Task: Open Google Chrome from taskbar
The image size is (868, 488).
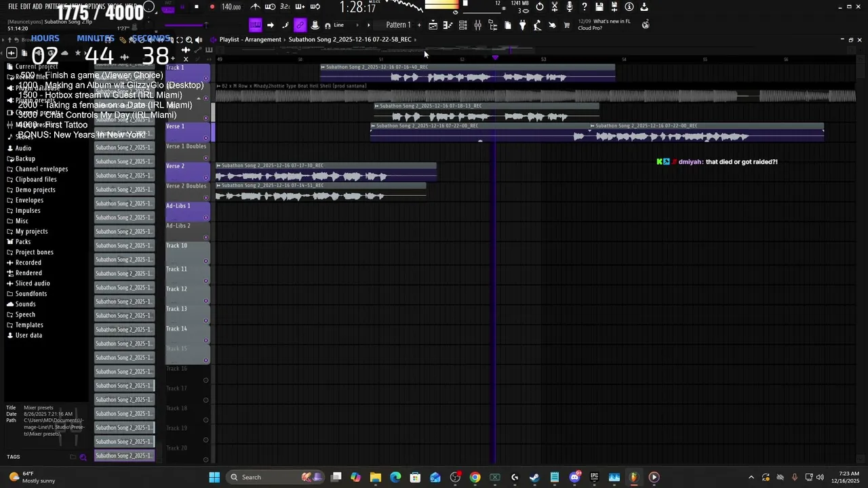Action: [x=475, y=477]
